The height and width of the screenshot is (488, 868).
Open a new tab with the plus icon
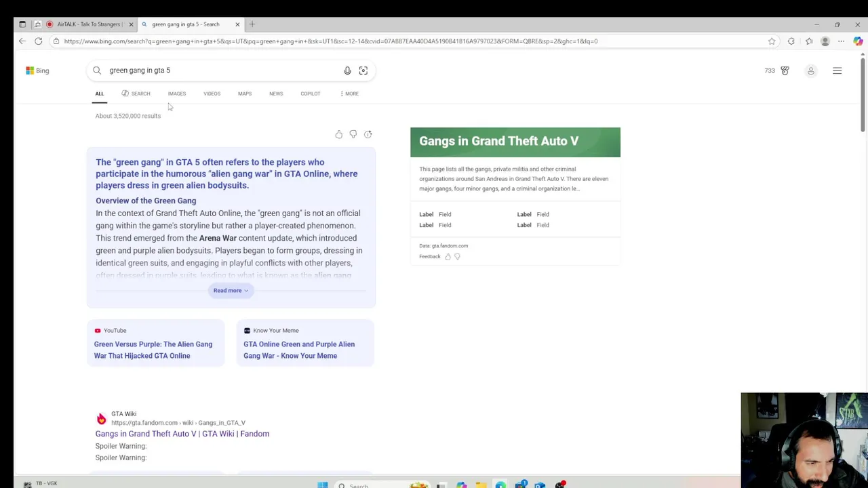252,24
